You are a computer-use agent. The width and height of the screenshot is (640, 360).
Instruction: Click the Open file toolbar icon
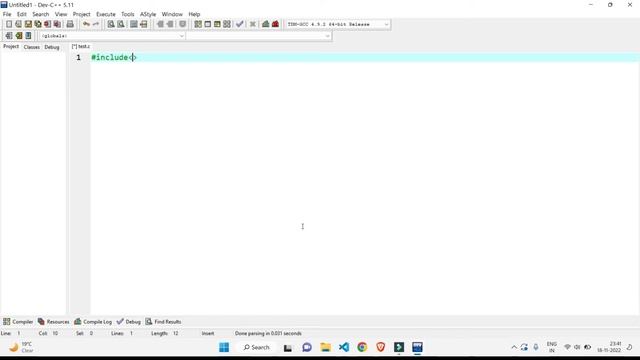pos(18,24)
